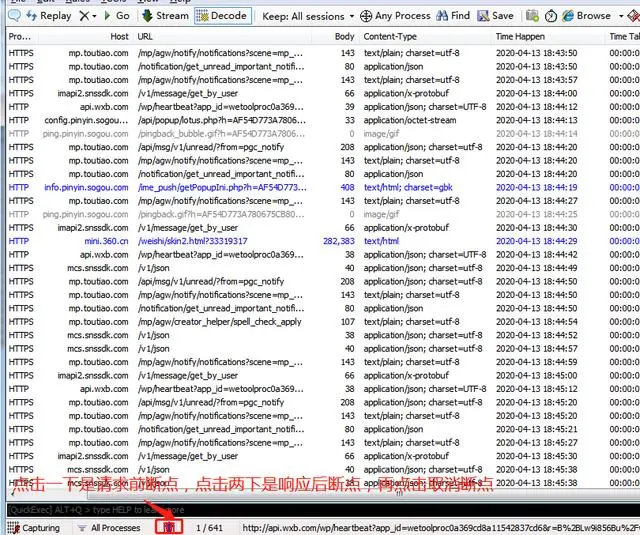Toggle the Decode button
This screenshot has width=640, height=535.
(x=222, y=16)
